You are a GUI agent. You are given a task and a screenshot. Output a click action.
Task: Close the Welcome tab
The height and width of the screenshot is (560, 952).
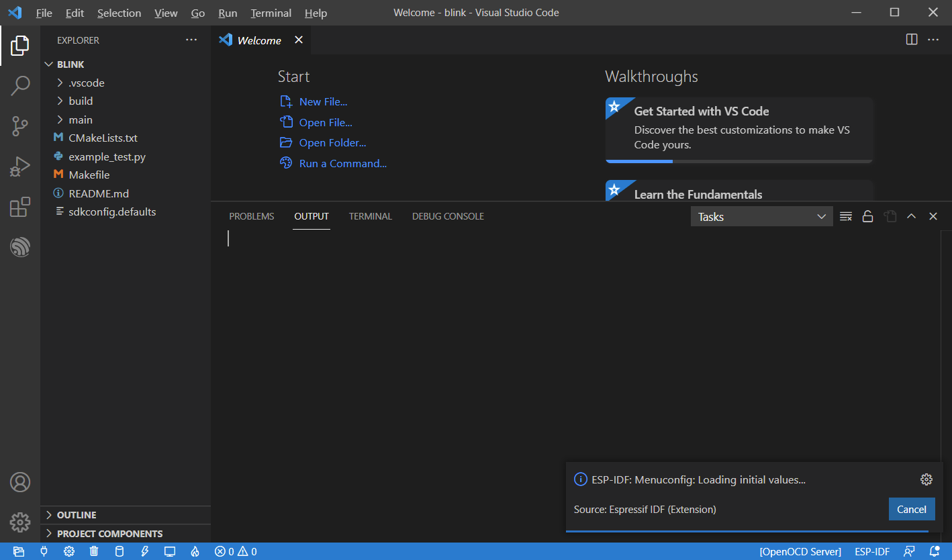click(x=299, y=40)
